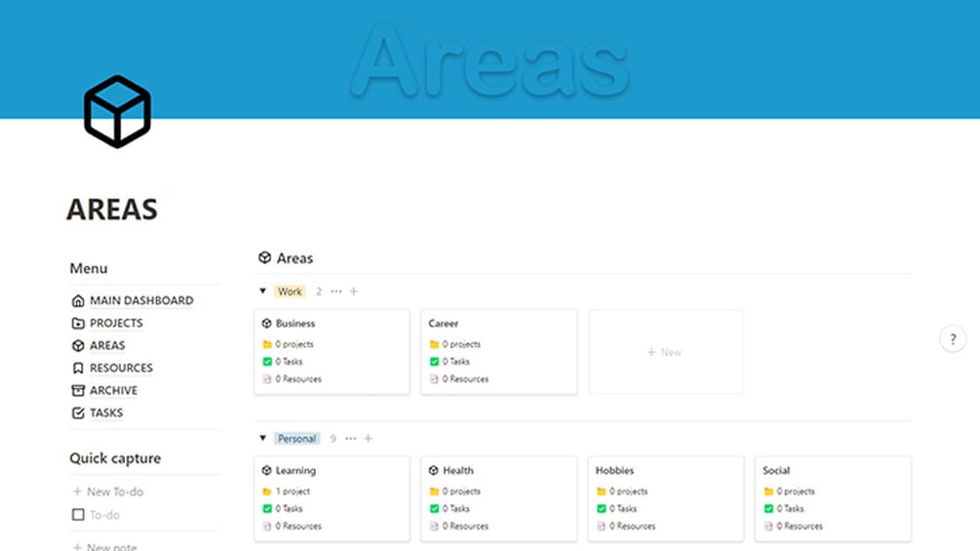Click the cube icon on Business card
This screenshot has height=551, width=980.
(267, 323)
